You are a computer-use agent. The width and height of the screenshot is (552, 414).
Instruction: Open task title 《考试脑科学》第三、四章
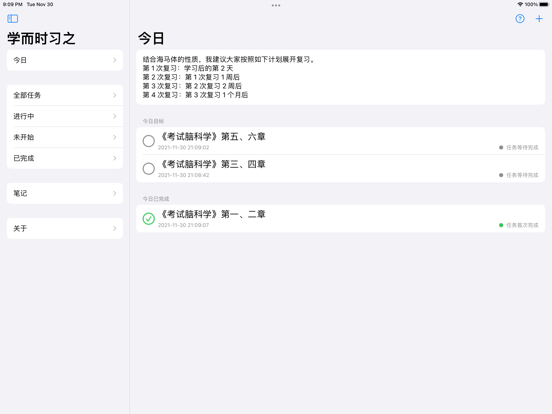click(x=213, y=164)
